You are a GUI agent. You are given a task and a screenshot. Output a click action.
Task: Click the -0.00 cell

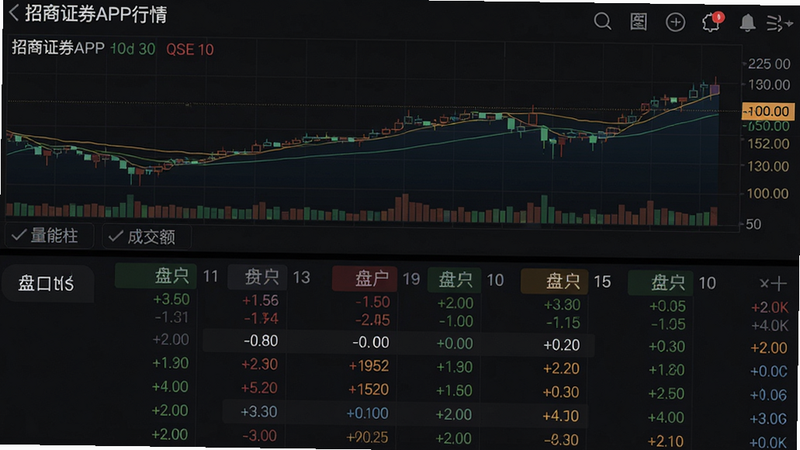pyautogui.click(x=371, y=342)
